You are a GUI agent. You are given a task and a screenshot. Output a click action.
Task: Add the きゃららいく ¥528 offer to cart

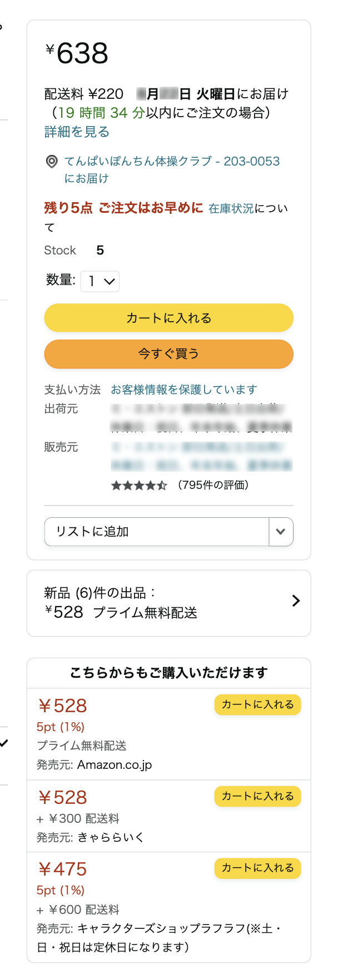[257, 796]
